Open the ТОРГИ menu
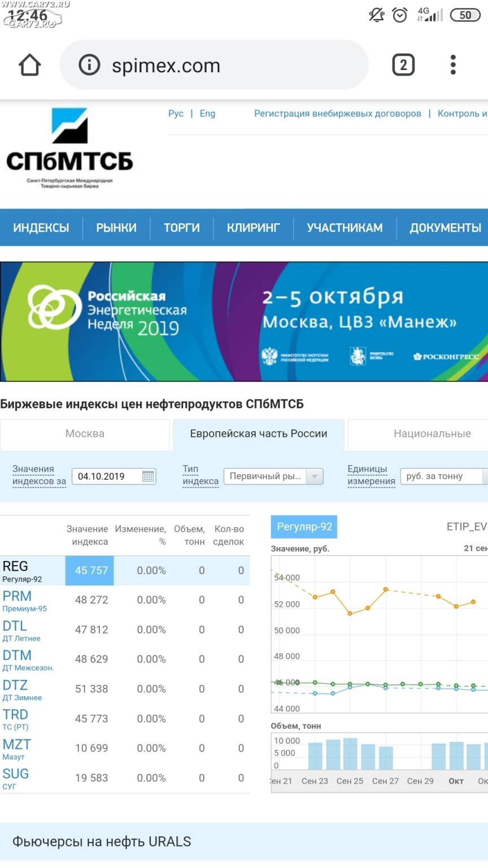 click(182, 228)
